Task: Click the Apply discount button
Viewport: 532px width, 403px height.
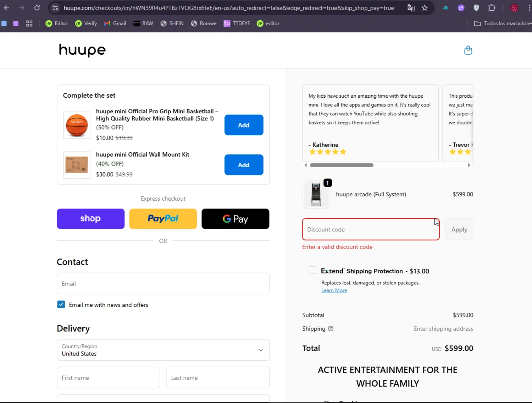Action: [x=459, y=229]
